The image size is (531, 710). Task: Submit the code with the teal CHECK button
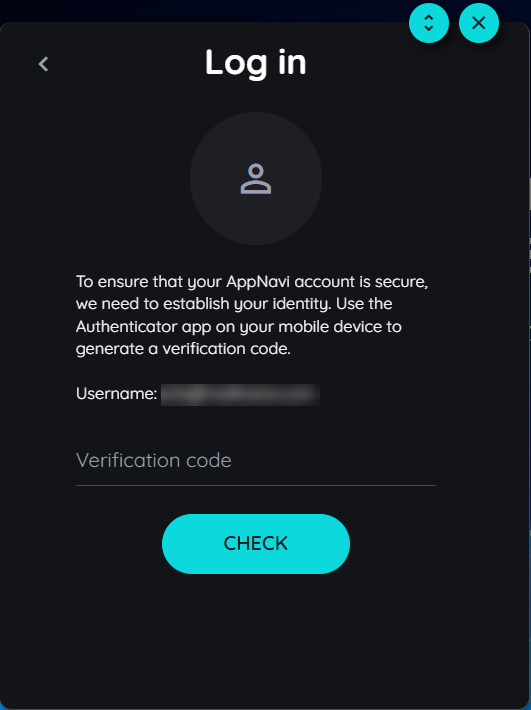pos(256,544)
